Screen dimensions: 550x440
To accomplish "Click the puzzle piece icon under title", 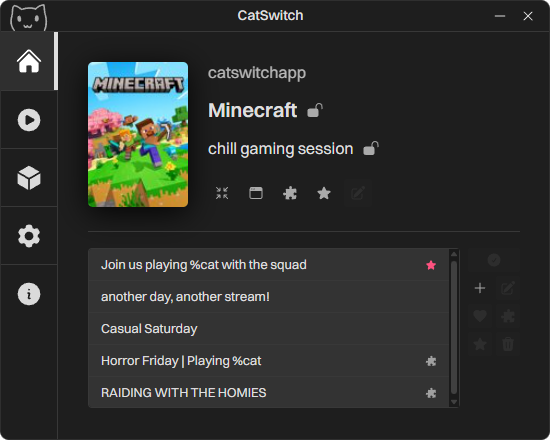I will (290, 193).
